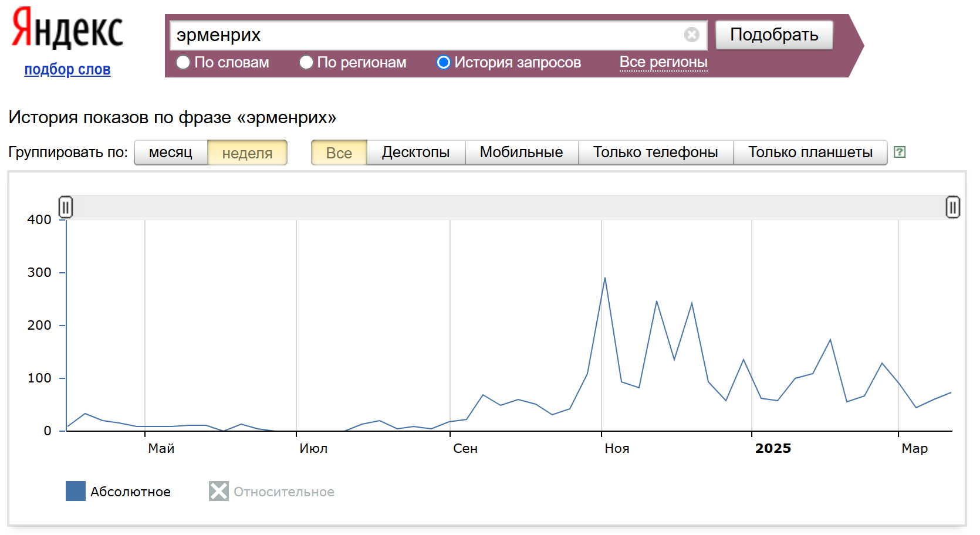The image size is (980, 535).
Task: Click the Ноя axis label
Action: (x=617, y=448)
